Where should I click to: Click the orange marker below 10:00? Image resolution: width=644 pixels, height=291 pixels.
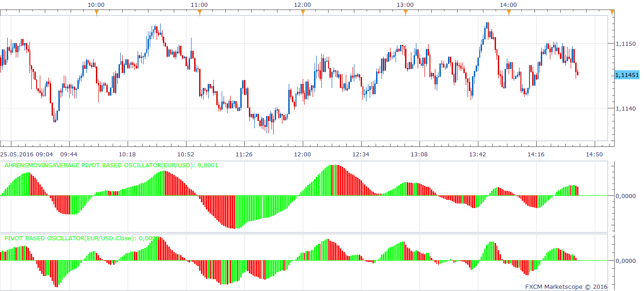(x=96, y=13)
